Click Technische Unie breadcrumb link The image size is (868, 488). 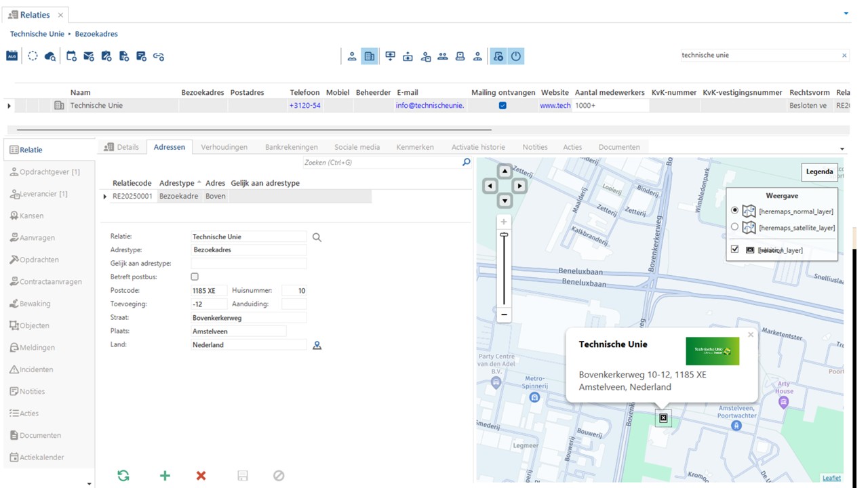(x=37, y=34)
